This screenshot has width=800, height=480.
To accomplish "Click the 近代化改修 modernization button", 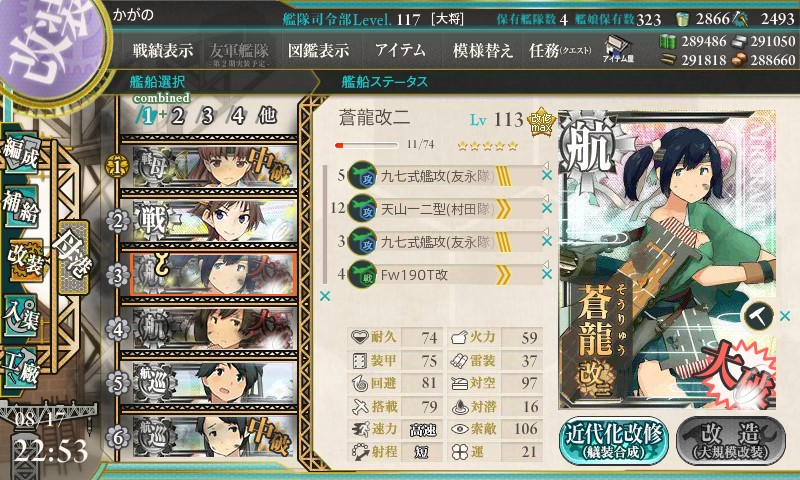I will click(x=614, y=441).
